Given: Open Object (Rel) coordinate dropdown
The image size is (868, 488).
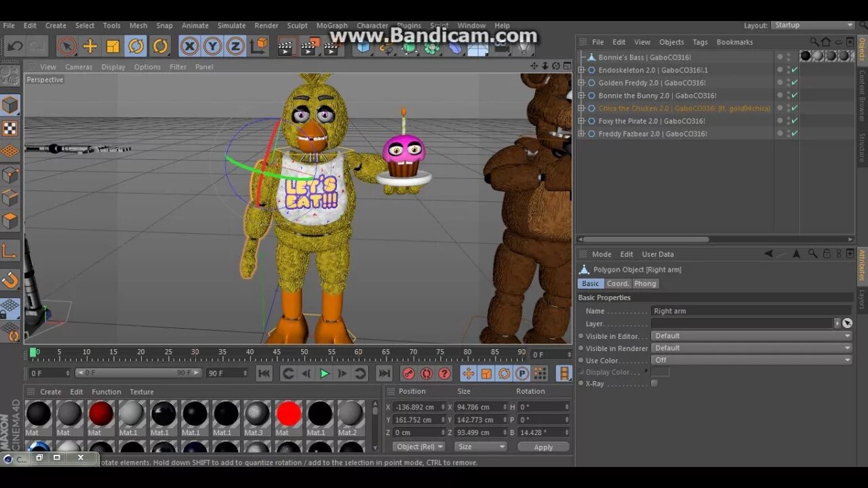Looking at the screenshot, I should pos(418,447).
